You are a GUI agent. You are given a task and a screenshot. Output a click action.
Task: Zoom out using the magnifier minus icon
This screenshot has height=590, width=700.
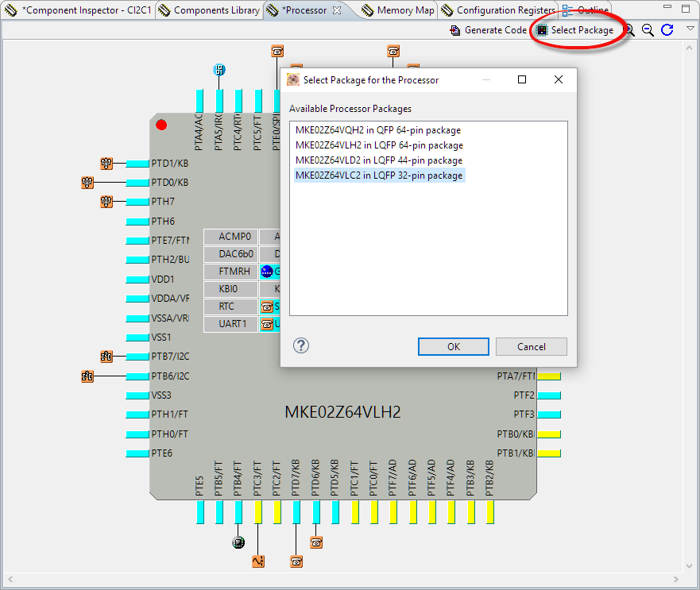click(648, 30)
